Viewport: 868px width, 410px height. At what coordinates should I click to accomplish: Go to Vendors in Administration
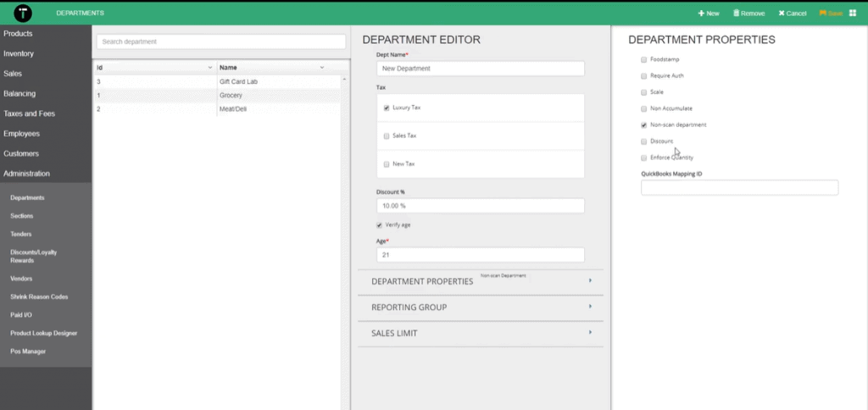22,279
